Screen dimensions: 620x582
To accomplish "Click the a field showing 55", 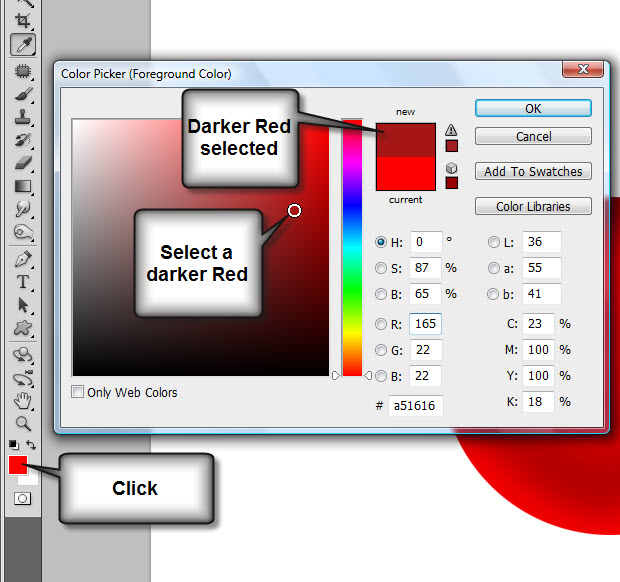I will click(541, 268).
